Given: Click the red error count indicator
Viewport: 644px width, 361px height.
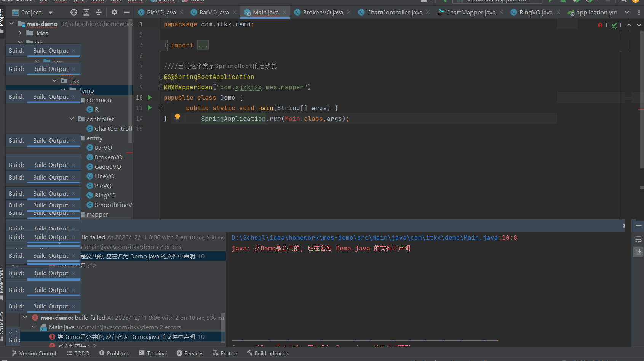Looking at the screenshot, I should [603, 25].
